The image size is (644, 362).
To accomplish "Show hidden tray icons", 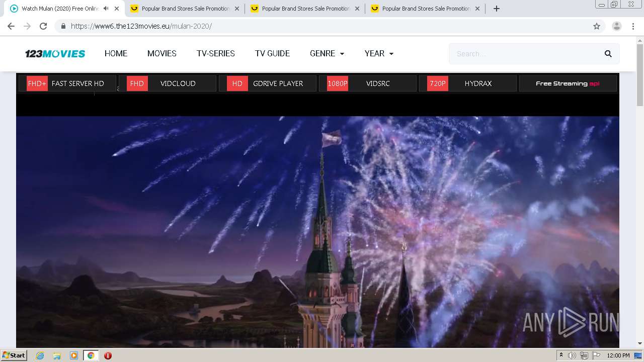I will [561, 355].
